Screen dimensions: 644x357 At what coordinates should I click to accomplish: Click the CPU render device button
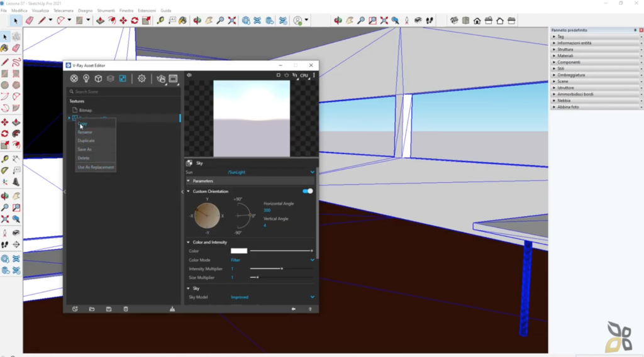[304, 75]
